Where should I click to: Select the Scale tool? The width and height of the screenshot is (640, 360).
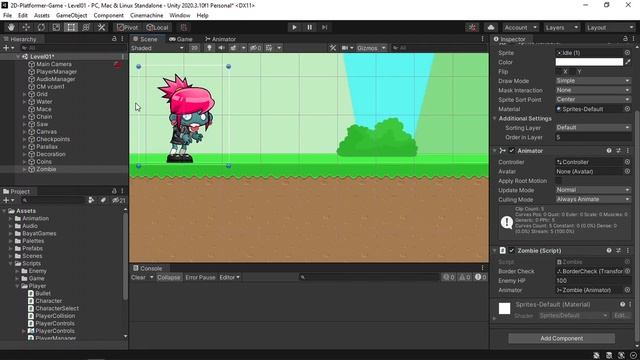pyautogui.click(x=56, y=27)
